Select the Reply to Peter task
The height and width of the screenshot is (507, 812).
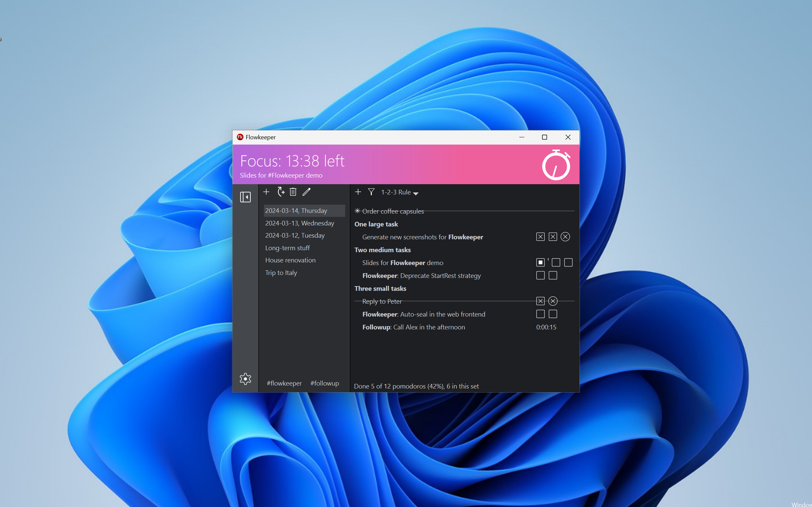(464, 301)
